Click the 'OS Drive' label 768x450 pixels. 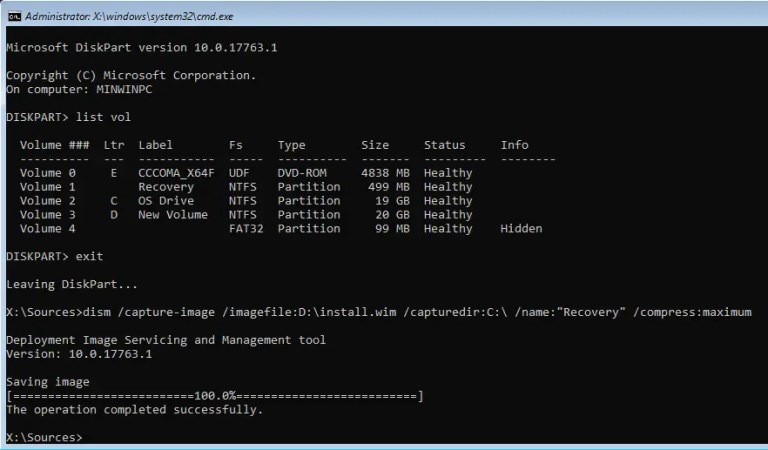166,201
